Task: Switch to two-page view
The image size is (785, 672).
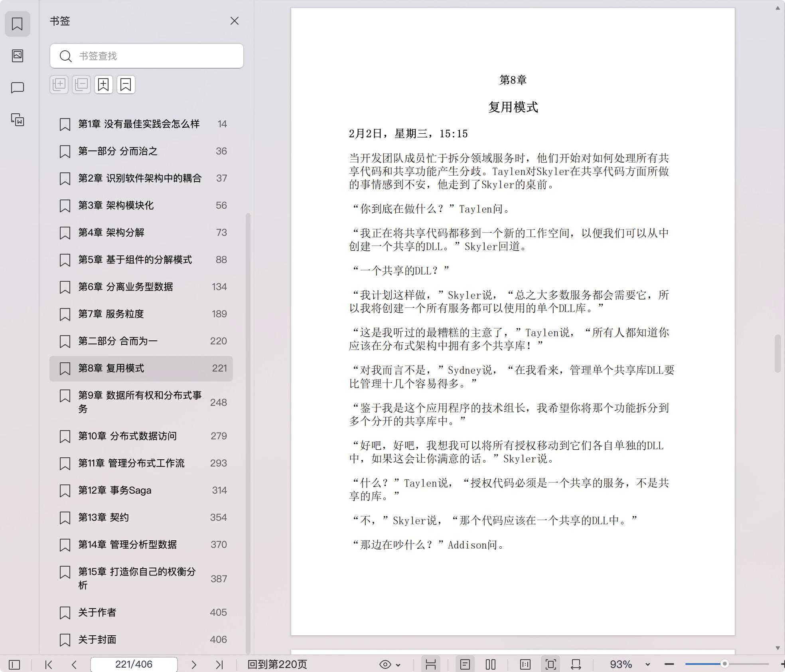Action: coord(491,664)
